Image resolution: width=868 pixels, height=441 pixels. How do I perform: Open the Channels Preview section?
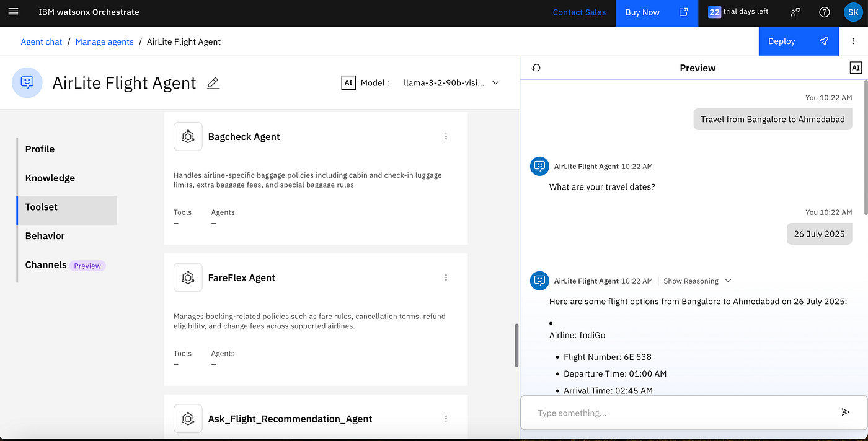[65, 265]
